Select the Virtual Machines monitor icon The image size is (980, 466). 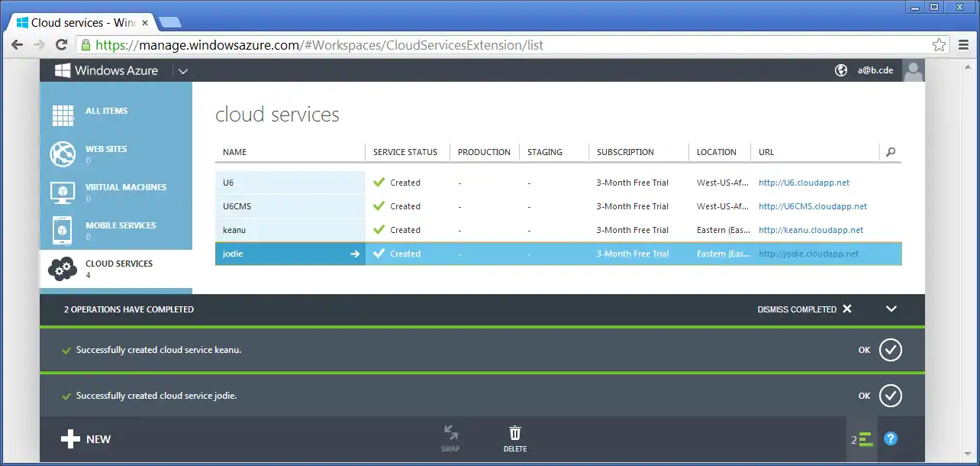click(63, 192)
